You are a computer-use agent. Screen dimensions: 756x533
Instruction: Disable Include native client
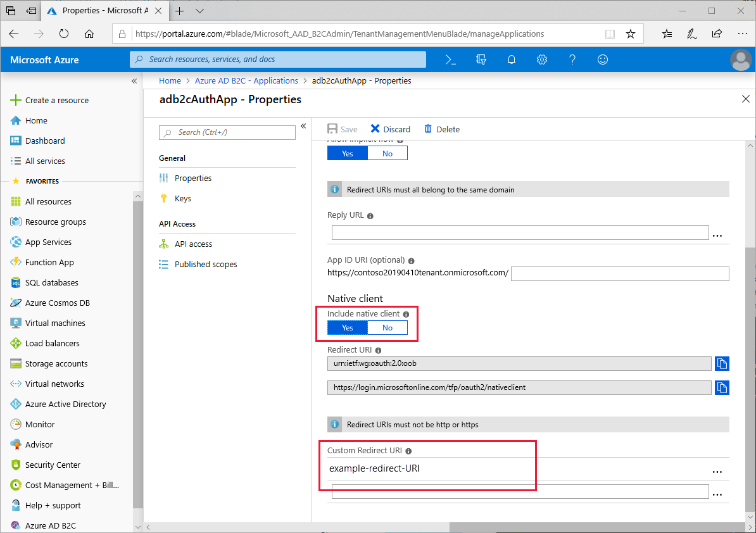coord(387,327)
